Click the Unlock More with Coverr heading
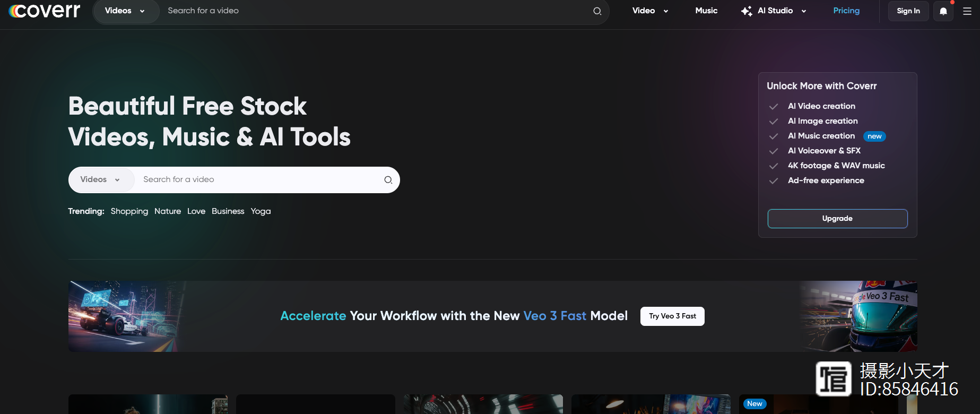Viewport: 980px width, 414px height. (x=821, y=86)
